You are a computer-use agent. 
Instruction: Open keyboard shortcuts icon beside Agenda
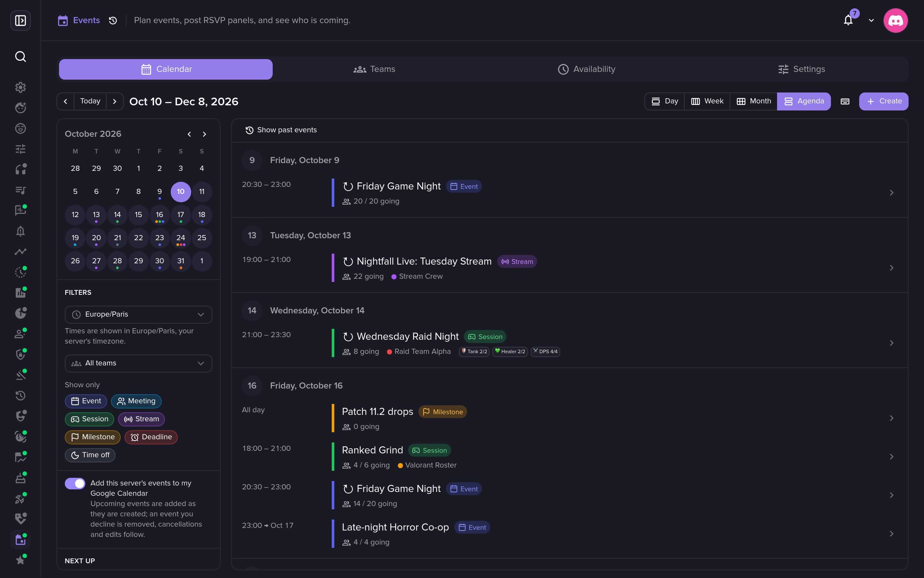point(845,101)
